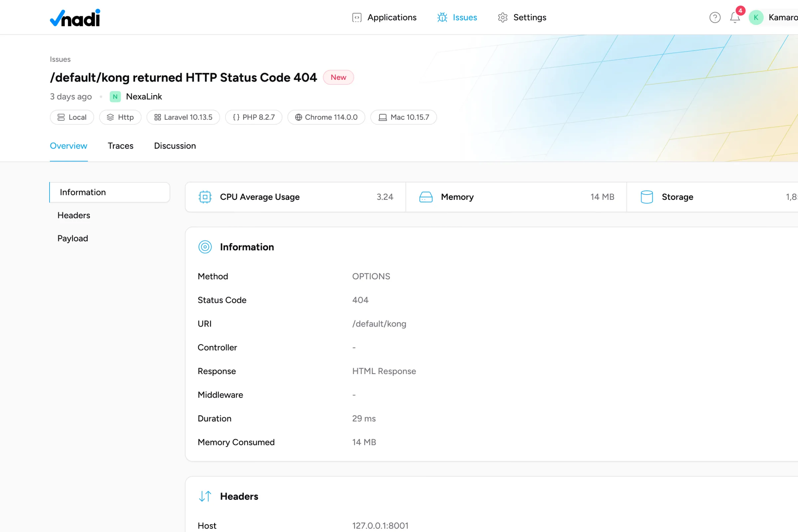Click the HTML Response value
This screenshot has height=532, width=798.
pyautogui.click(x=384, y=371)
